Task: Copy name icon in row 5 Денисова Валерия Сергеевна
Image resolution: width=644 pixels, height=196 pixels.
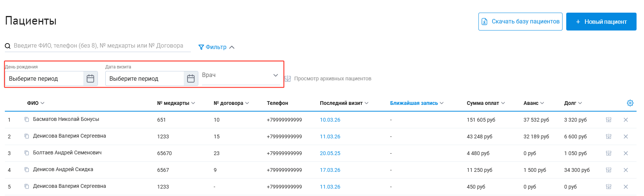Action: coord(27,186)
